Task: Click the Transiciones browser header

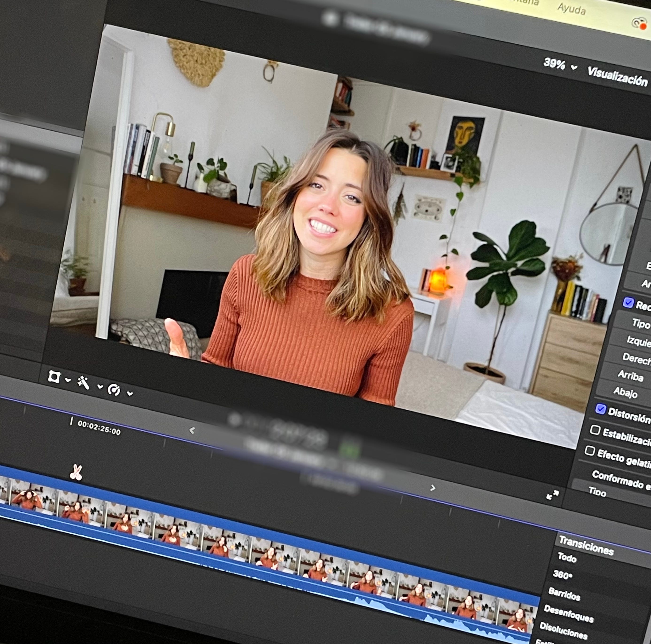Action: (586, 545)
